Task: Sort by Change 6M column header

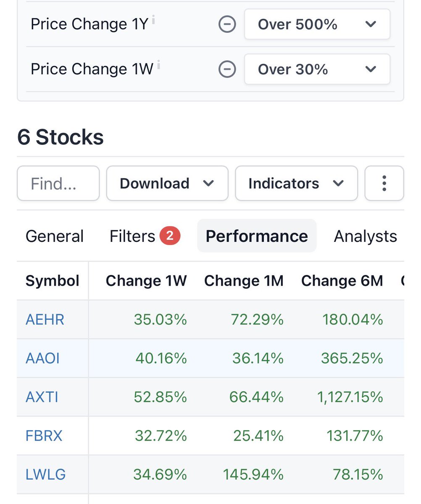Action: tap(342, 281)
